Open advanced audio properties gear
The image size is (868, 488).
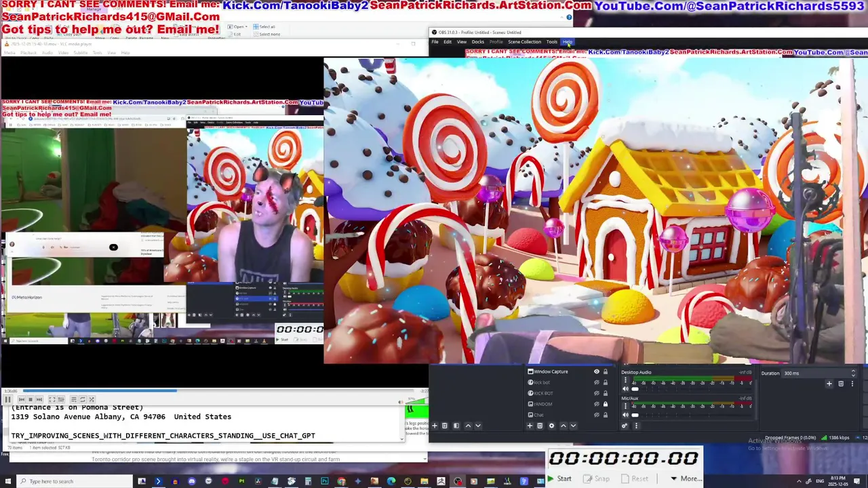click(x=625, y=426)
